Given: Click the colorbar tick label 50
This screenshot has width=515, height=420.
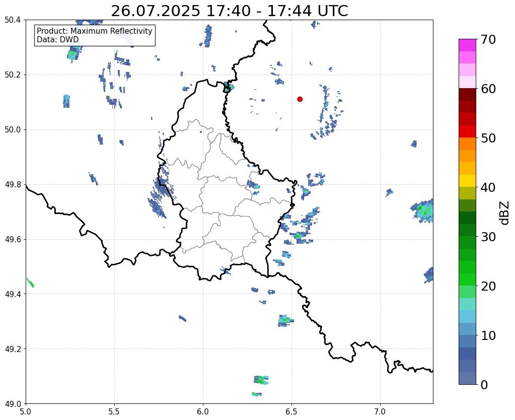Looking at the screenshot, I should 488,138.
